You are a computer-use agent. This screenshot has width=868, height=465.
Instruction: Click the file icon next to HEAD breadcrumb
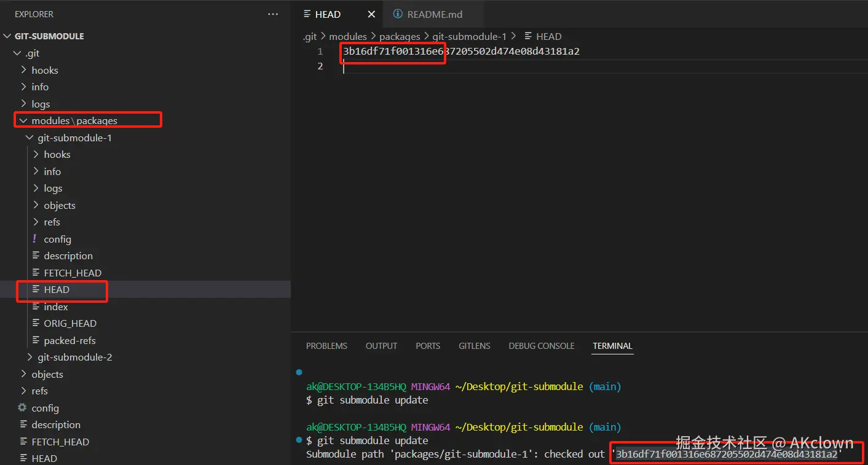click(528, 36)
